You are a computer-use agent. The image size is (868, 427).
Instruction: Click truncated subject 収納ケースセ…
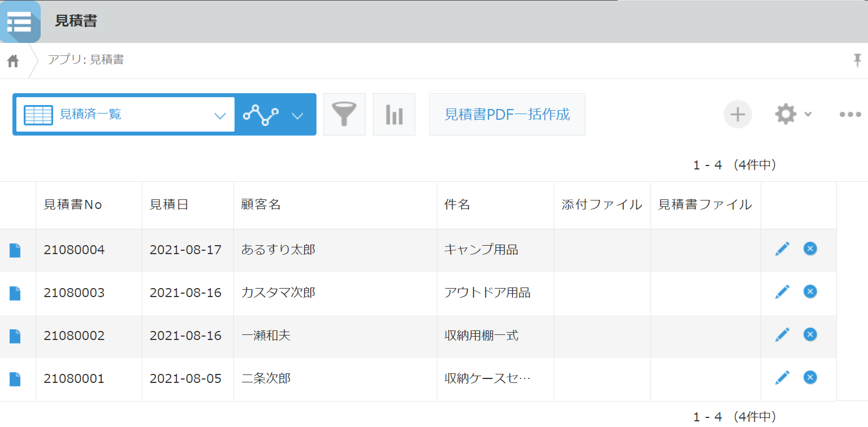coord(488,378)
